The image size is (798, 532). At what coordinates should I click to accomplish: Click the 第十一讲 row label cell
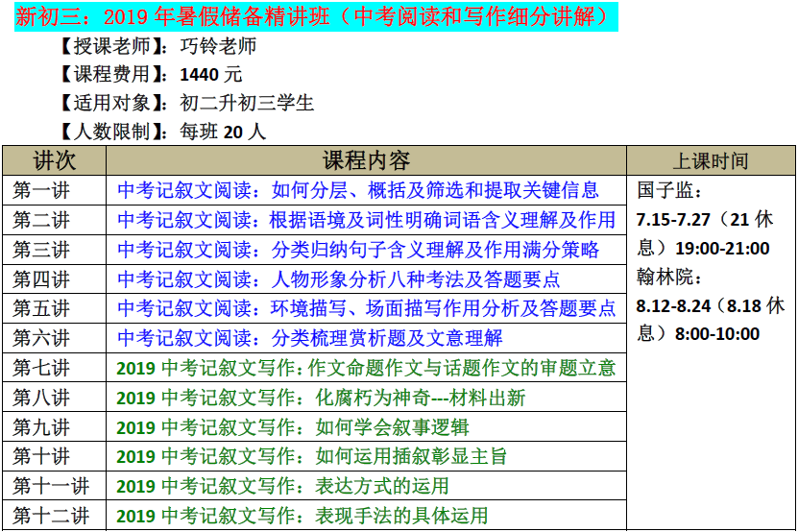pyautogui.click(x=54, y=486)
